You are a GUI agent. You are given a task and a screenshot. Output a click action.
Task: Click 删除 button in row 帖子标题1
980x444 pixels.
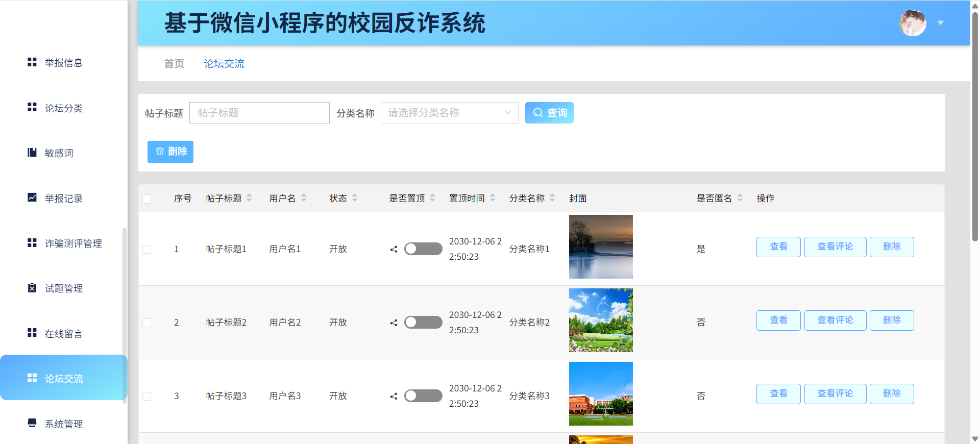(892, 247)
